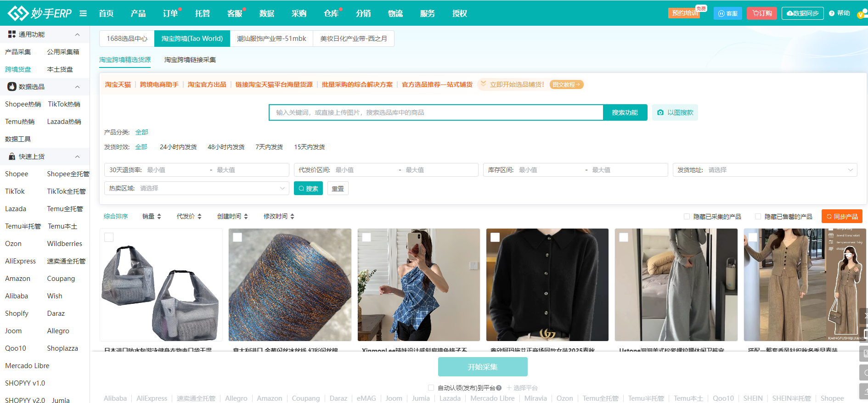The width and height of the screenshot is (868, 403).
Task: Open the 物流 top menu
Action: click(395, 13)
